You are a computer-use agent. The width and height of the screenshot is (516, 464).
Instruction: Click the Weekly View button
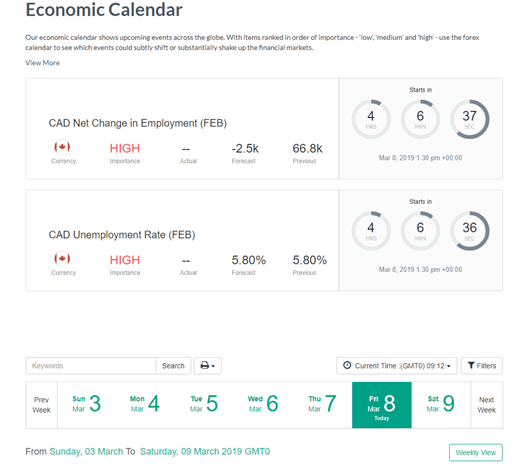(476, 452)
